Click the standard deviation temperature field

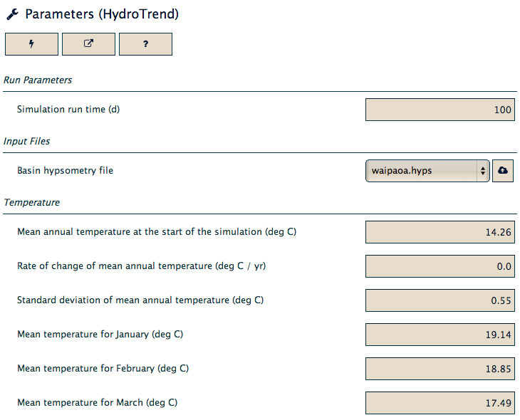[x=440, y=300]
